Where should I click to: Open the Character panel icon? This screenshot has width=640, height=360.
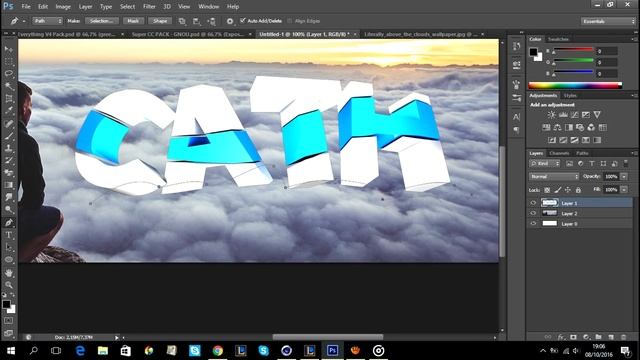516,117
